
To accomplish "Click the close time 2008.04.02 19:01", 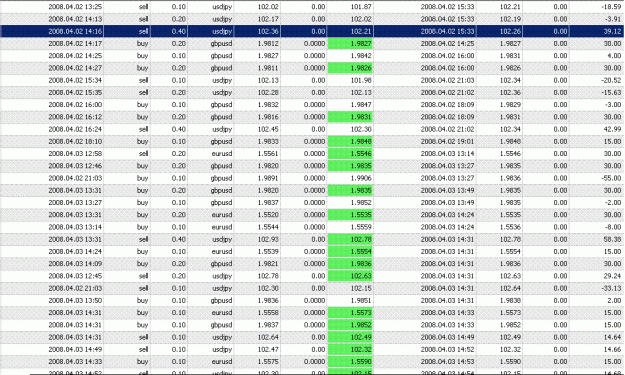I will tap(447, 141).
